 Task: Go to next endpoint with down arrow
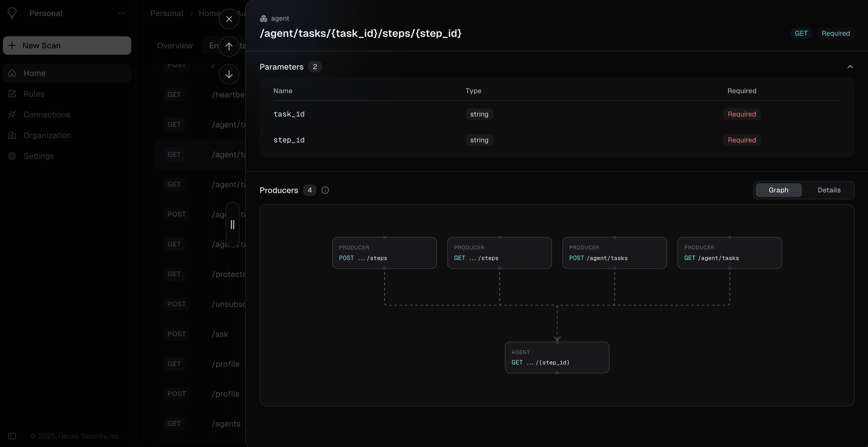click(229, 74)
